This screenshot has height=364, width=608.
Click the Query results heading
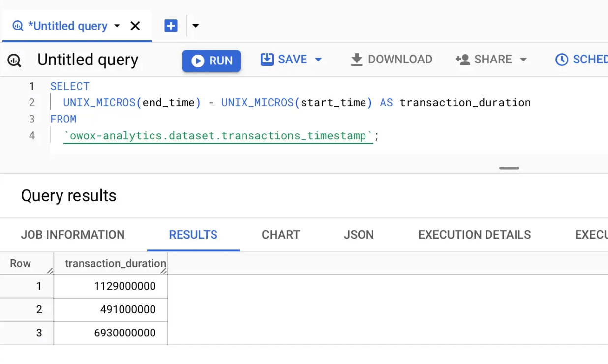click(x=69, y=196)
